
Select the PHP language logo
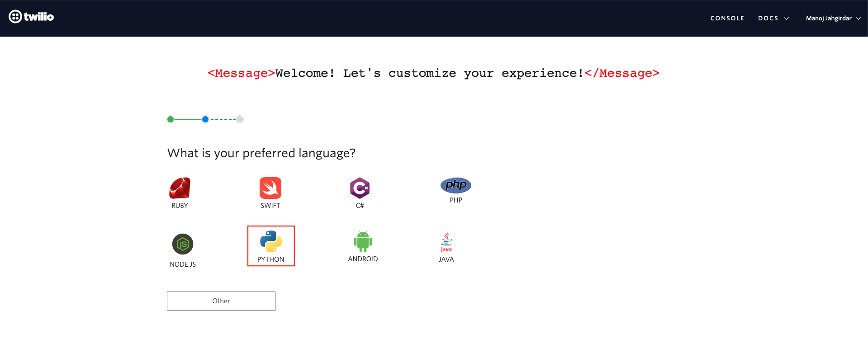[456, 185]
